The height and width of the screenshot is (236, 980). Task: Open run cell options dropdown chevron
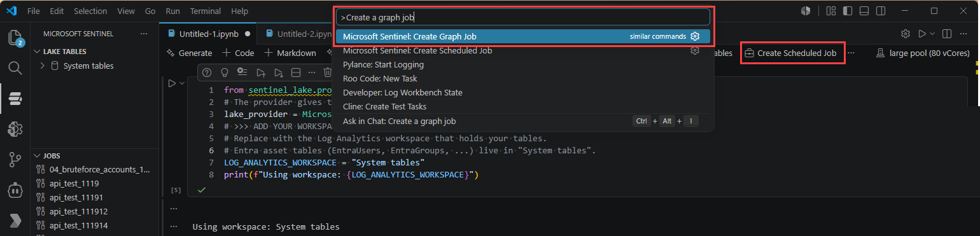pos(182,83)
